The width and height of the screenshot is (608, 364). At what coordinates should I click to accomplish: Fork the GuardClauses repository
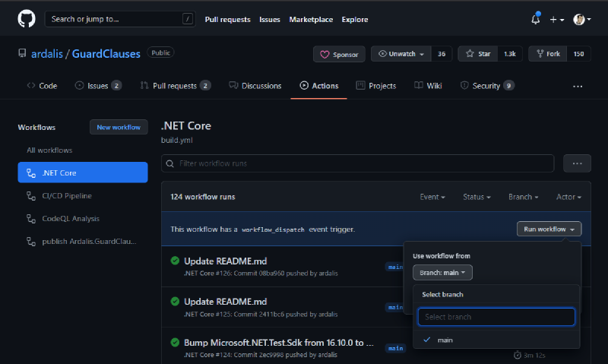coord(548,54)
